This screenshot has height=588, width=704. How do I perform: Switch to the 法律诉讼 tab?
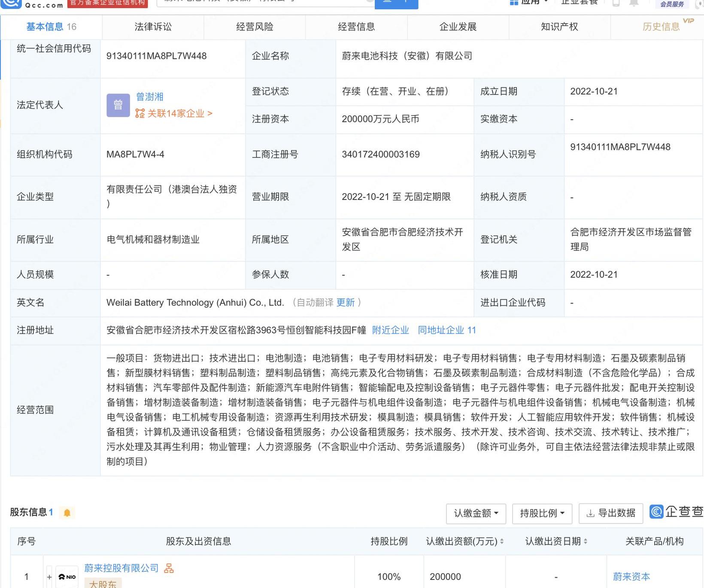(153, 27)
